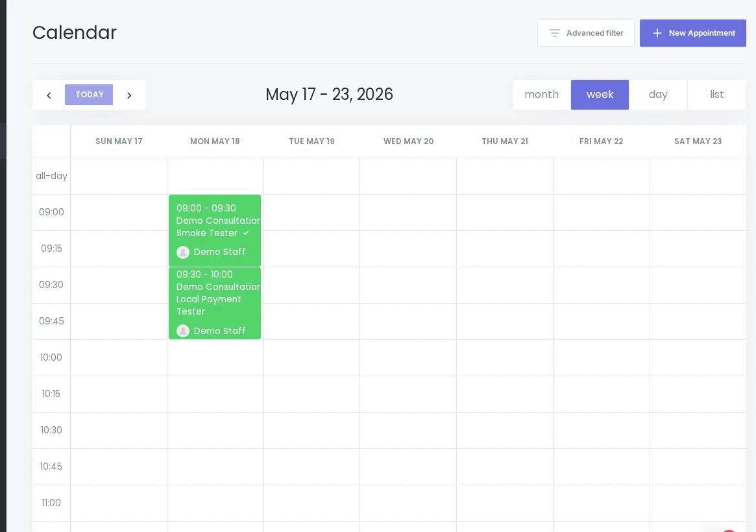Click the 09:00 time label
756x532 pixels.
click(x=51, y=212)
